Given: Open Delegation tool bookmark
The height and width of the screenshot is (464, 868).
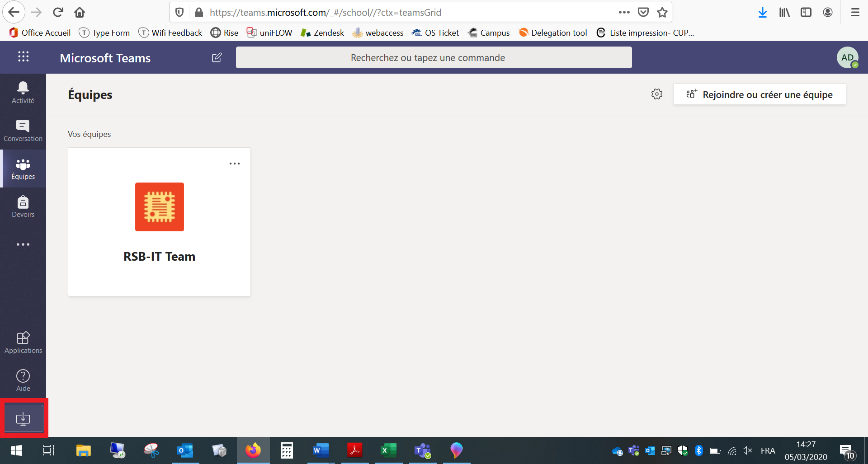Looking at the screenshot, I should (553, 33).
